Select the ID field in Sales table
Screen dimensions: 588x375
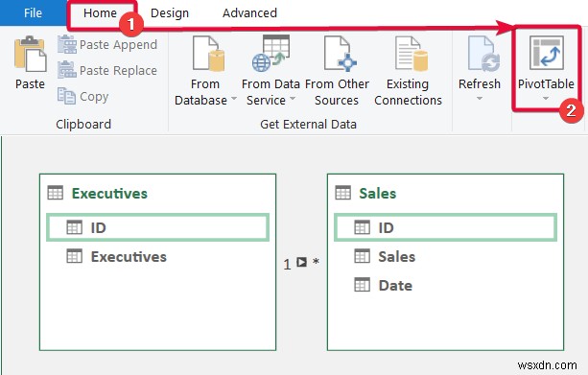coord(445,227)
